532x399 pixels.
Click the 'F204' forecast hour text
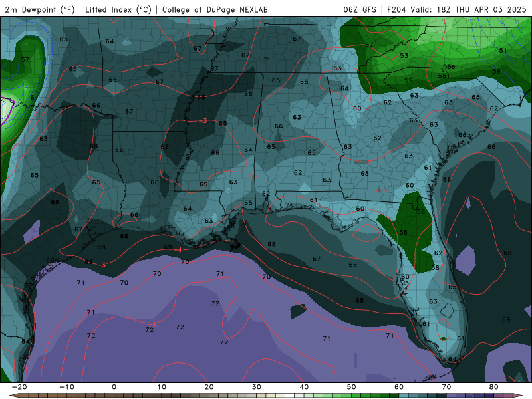point(396,9)
